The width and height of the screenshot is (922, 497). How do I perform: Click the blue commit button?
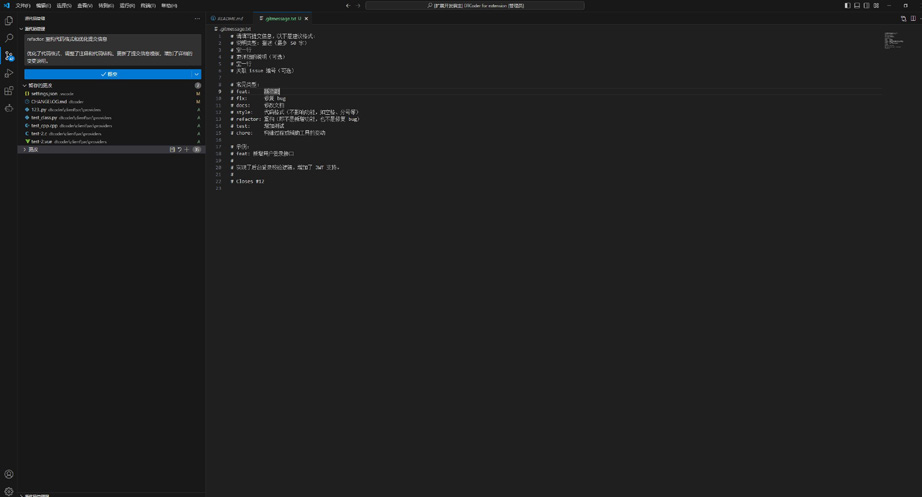click(x=108, y=74)
